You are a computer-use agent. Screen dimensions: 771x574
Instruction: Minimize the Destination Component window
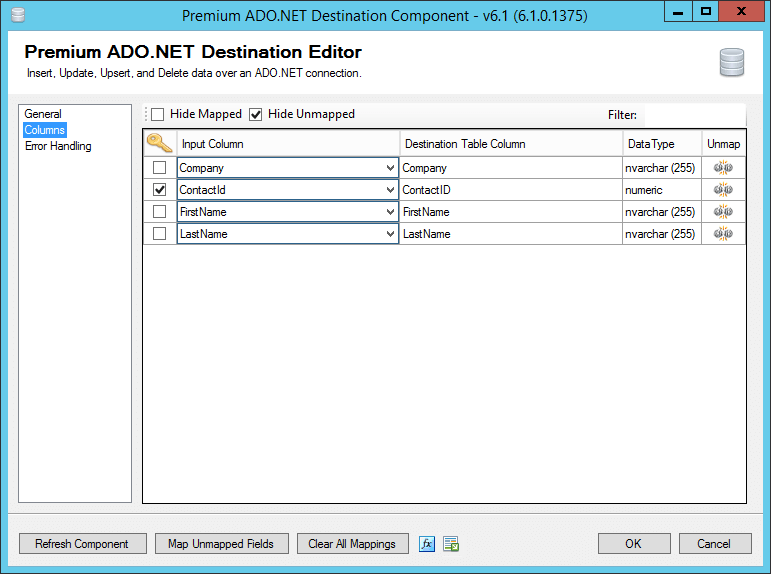(678, 11)
